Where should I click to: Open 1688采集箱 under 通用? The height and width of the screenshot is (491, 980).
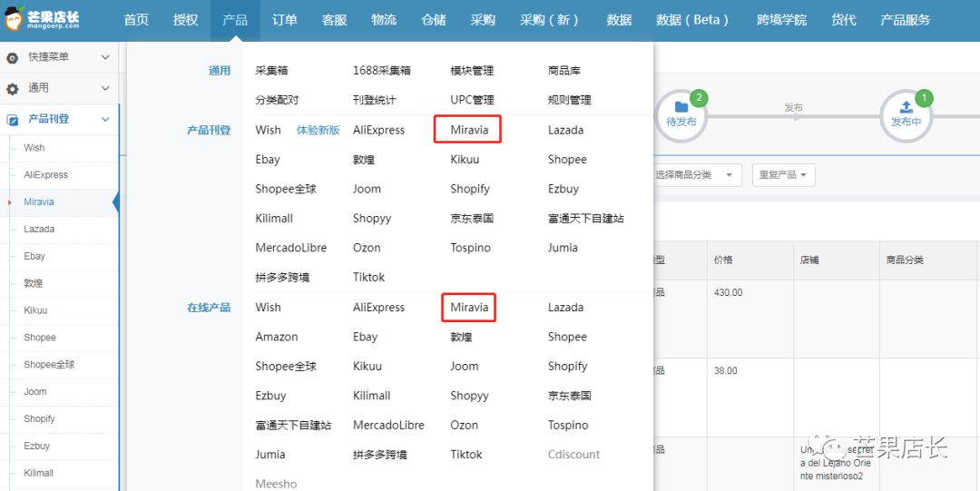pyautogui.click(x=382, y=71)
